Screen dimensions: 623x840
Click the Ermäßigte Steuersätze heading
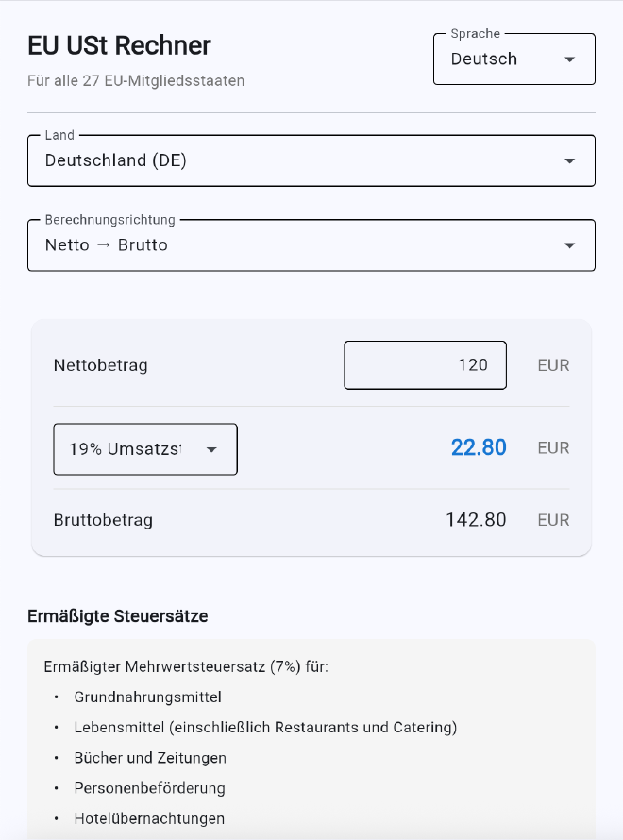coord(118,616)
